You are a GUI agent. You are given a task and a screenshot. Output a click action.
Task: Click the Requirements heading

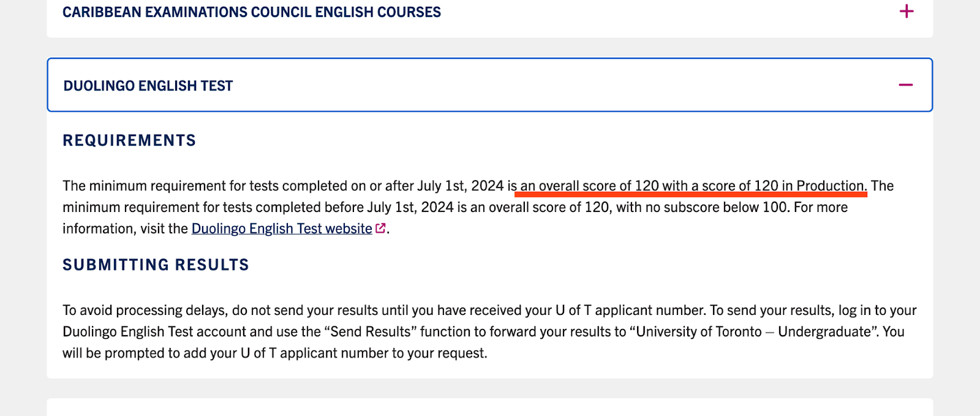tap(129, 140)
